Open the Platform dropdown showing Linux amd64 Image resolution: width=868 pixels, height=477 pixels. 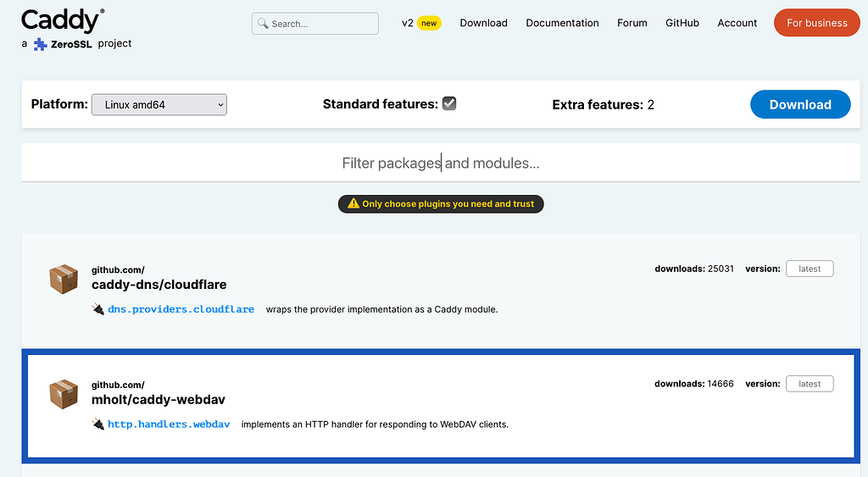coord(159,104)
